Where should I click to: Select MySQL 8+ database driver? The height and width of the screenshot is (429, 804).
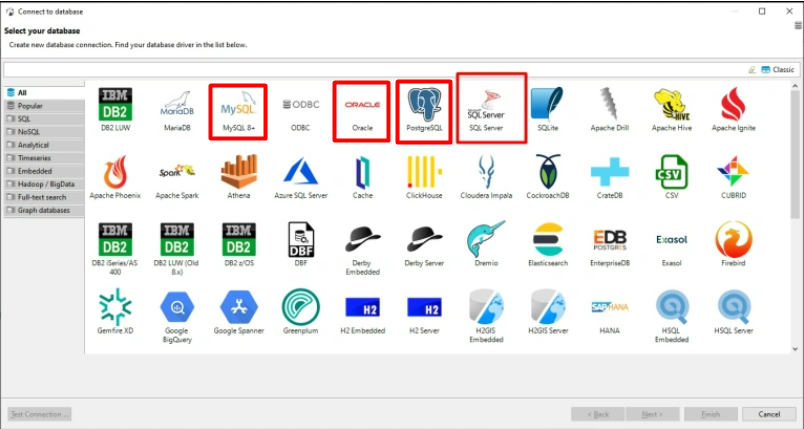238,110
